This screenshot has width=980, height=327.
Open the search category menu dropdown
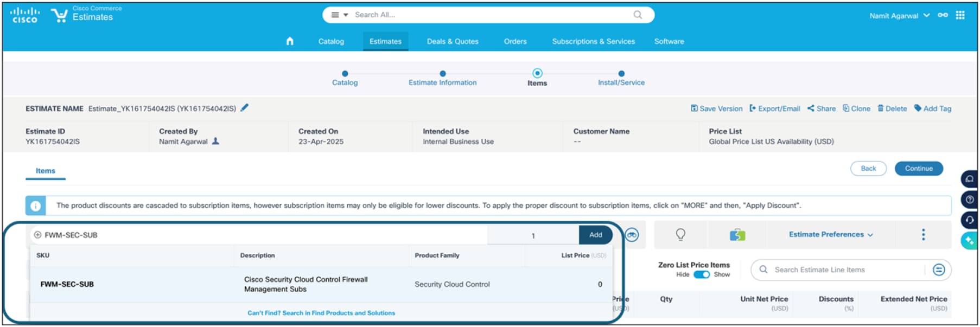[339, 15]
